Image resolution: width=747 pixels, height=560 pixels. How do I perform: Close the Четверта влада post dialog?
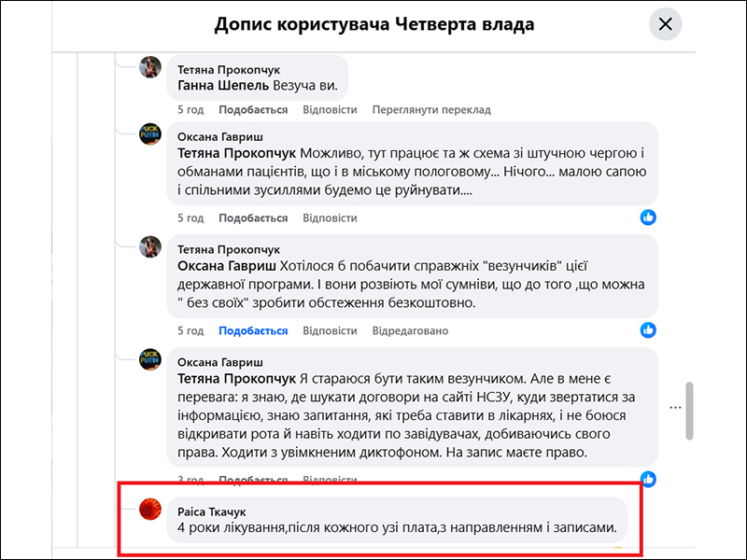[x=666, y=24]
